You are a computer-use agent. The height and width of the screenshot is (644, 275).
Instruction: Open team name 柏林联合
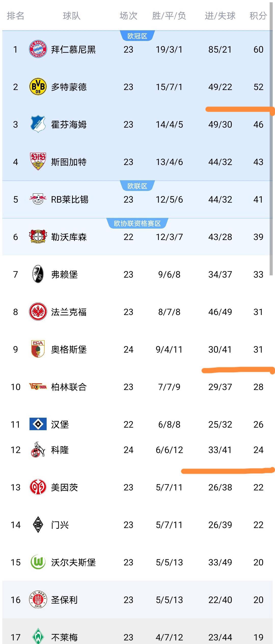click(x=69, y=387)
